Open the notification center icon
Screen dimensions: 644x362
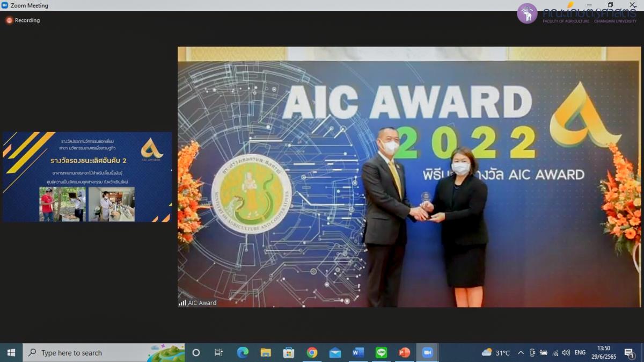point(629,353)
